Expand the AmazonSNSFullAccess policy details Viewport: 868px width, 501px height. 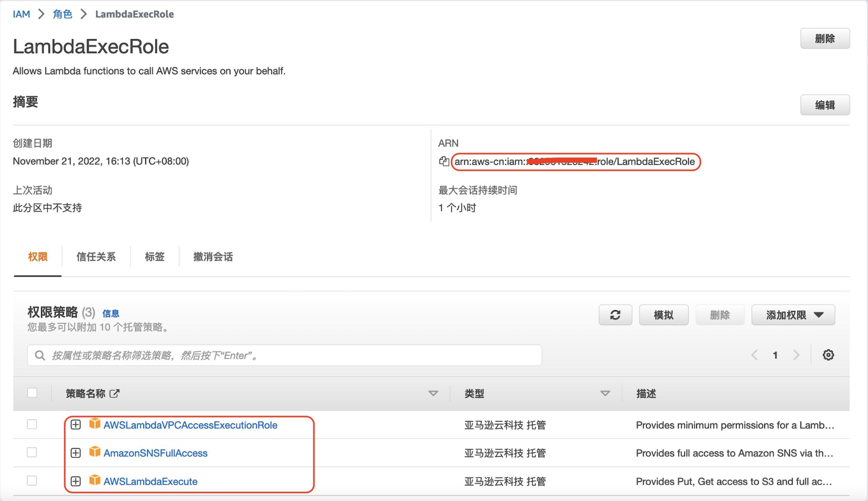pyautogui.click(x=76, y=453)
